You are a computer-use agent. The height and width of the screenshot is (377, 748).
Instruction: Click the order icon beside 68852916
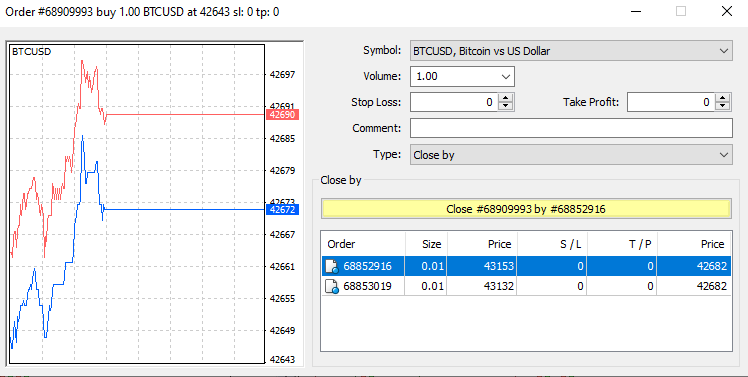point(332,266)
